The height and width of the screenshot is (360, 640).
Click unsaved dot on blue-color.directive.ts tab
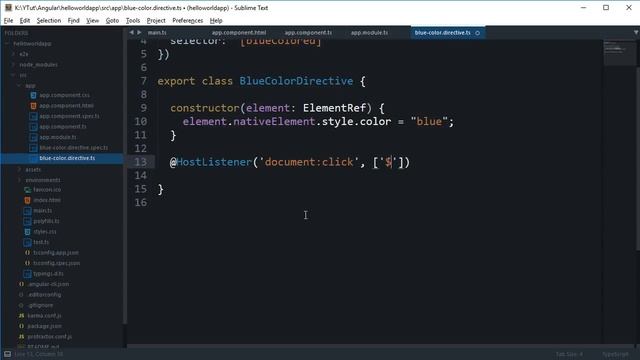click(x=478, y=33)
